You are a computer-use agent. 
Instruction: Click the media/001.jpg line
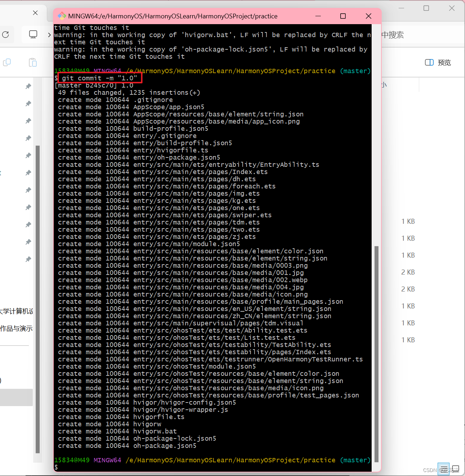point(181,273)
